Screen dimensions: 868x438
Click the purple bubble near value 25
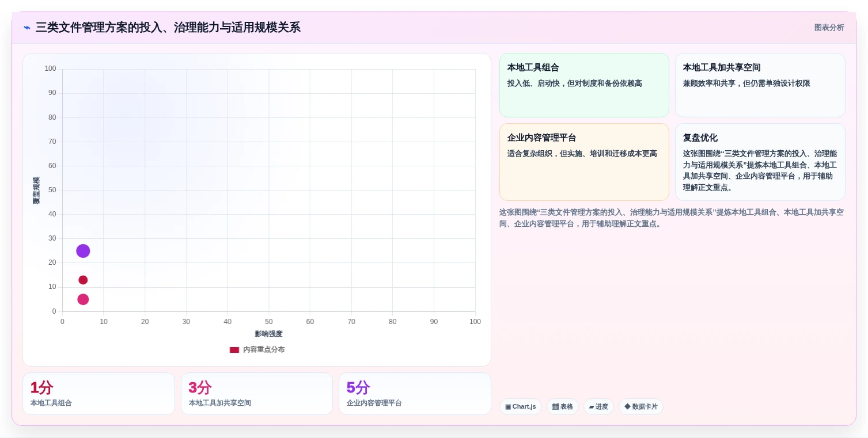83,251
